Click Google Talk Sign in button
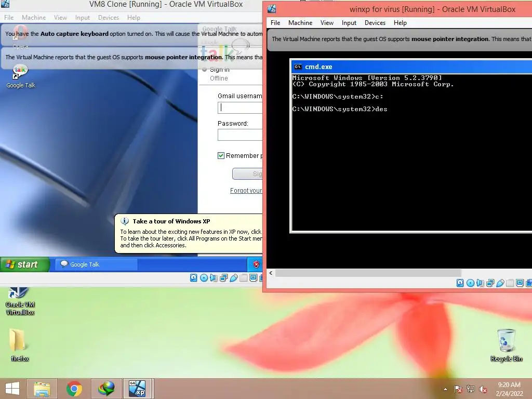 pyautogui.click(x=247, y=174)
